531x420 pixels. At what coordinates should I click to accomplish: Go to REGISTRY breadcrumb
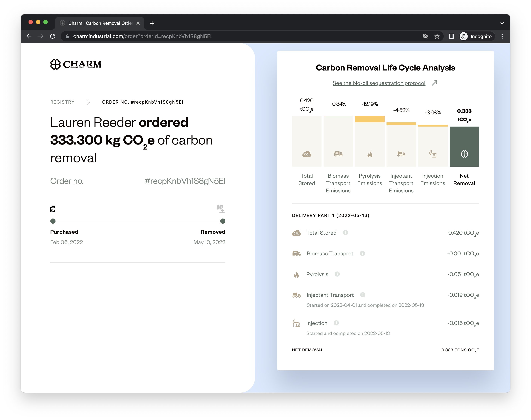[62, 102]
